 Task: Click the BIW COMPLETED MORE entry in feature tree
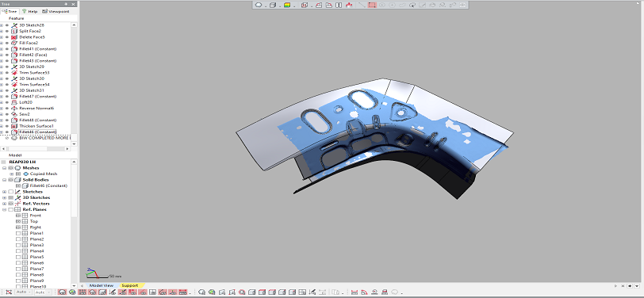click(44, 138)
